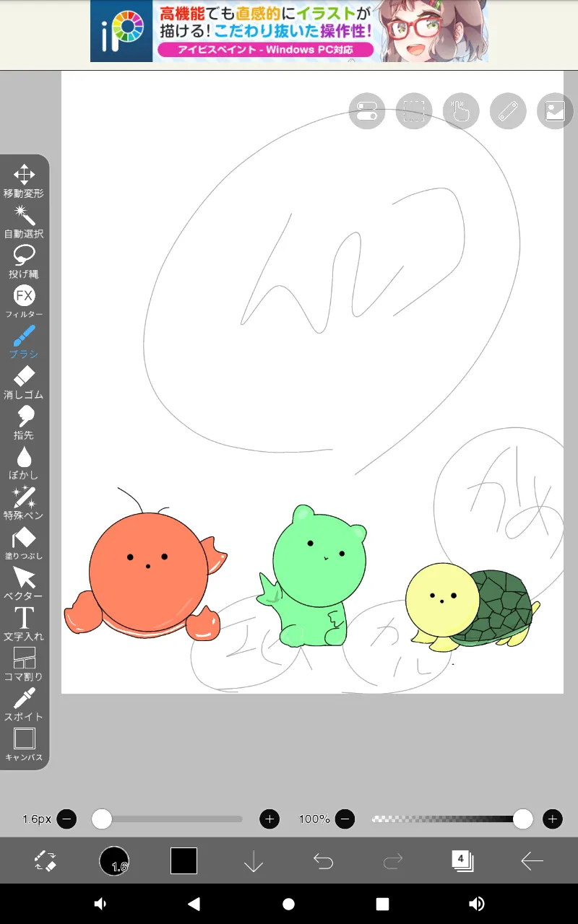Select the 文字入れ text tool
Screen dimensions: 578x924
tap(24, 624)
